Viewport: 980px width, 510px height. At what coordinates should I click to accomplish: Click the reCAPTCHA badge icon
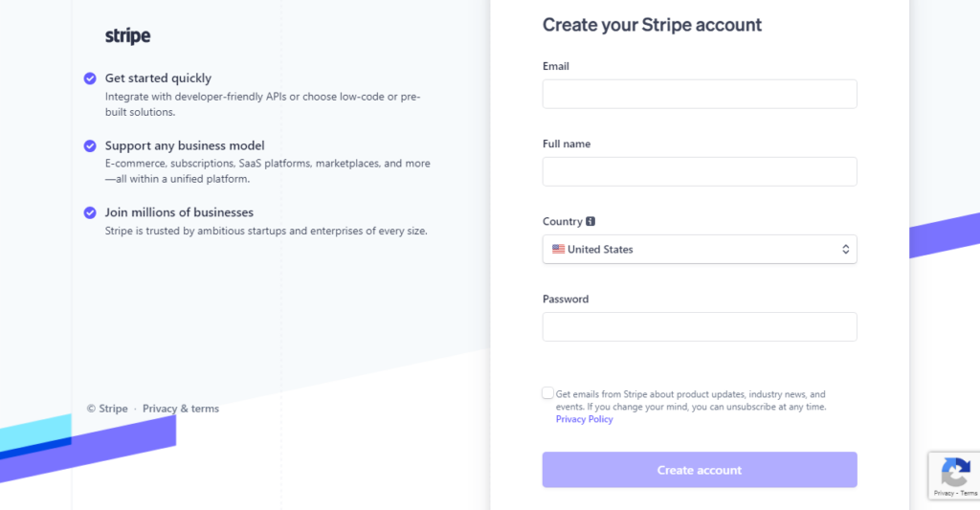click(x=955, y=472)
